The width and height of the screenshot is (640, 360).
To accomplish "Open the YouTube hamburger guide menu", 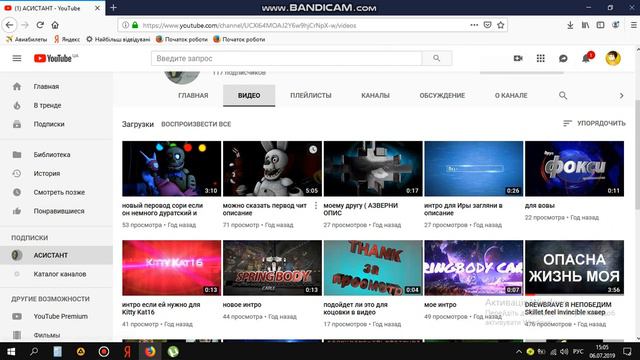I will pos(17,58).
